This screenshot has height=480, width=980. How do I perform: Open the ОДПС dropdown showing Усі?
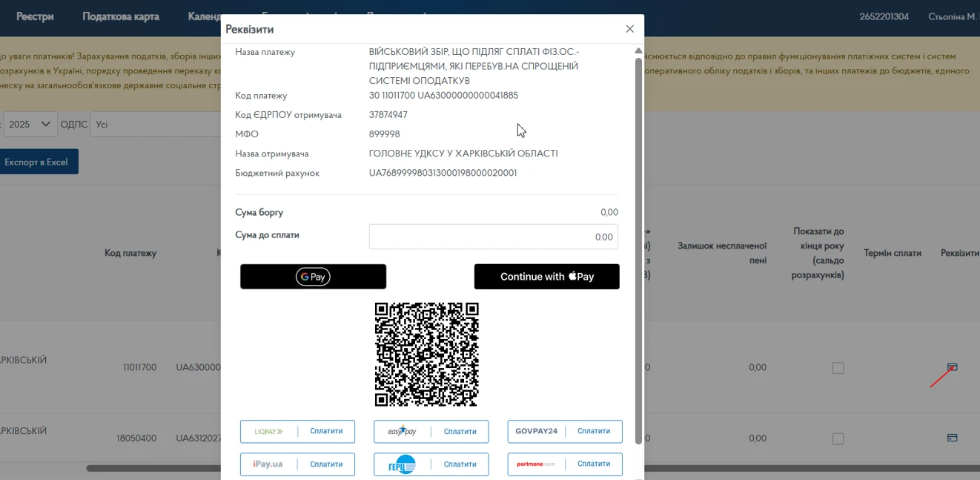pyautogui.click(x=156, y=124)
